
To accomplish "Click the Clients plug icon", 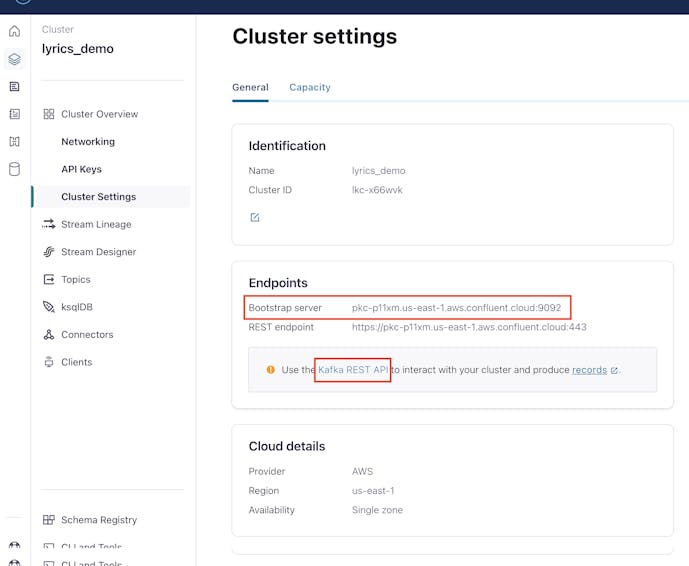I will [x=49, y=362].
